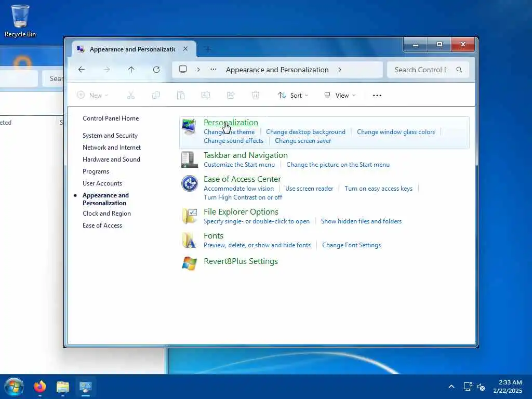Click the Appearance and Personalization breadcrumb
532x399 pixels.
tap(277, 70)
